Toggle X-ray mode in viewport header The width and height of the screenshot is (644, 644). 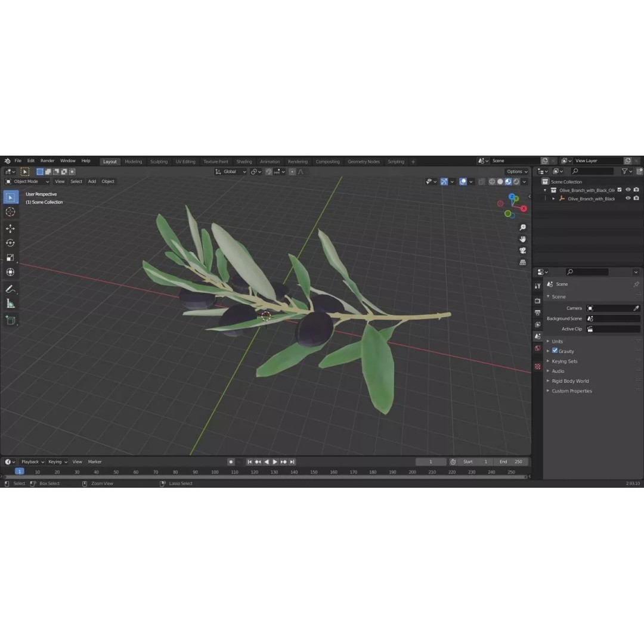(x=482, y=181)
